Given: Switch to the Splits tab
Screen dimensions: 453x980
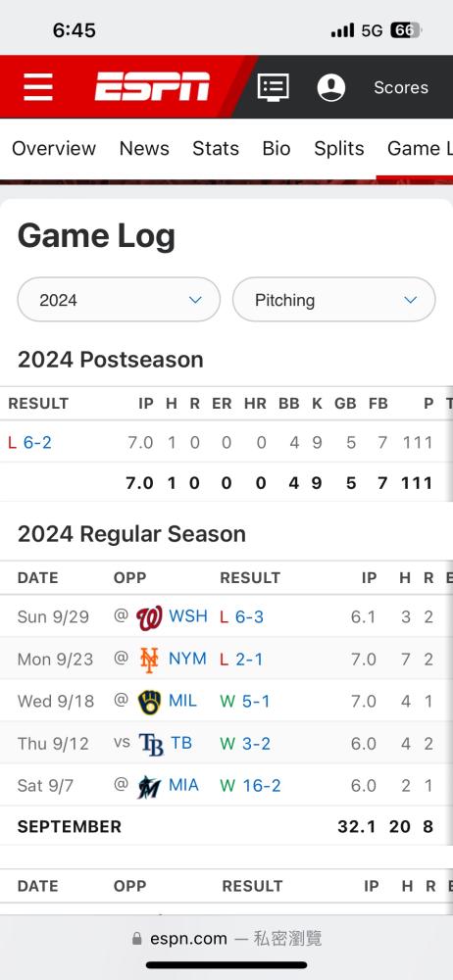Looking at the screenshot, I should (x=338, y=148).
